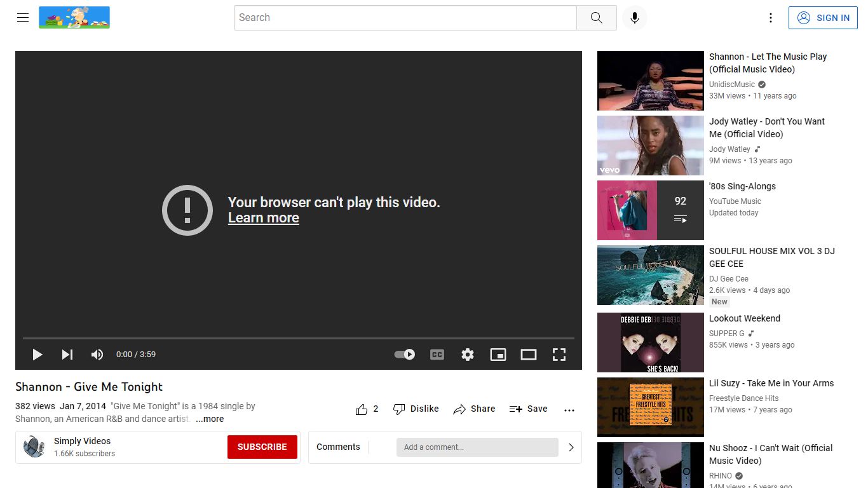Sign in to the account
The image size is (868, 488).
click(x=824, y=18)
